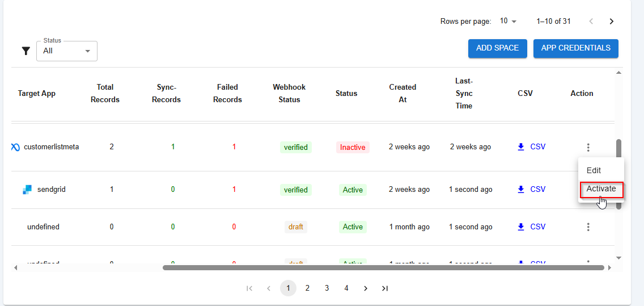Click bottom next page chevron
The width and height of the screenshot is (644, 306).
pos(366,288)
